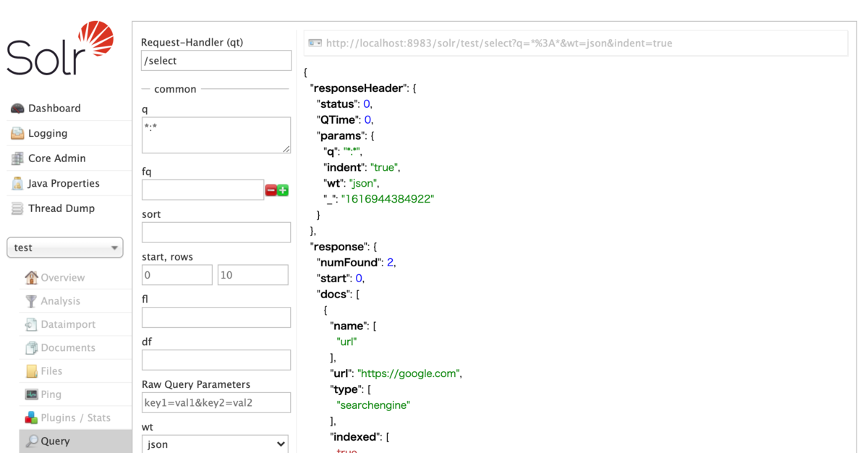Click the Analysis funnel icon

coord(31,301)
